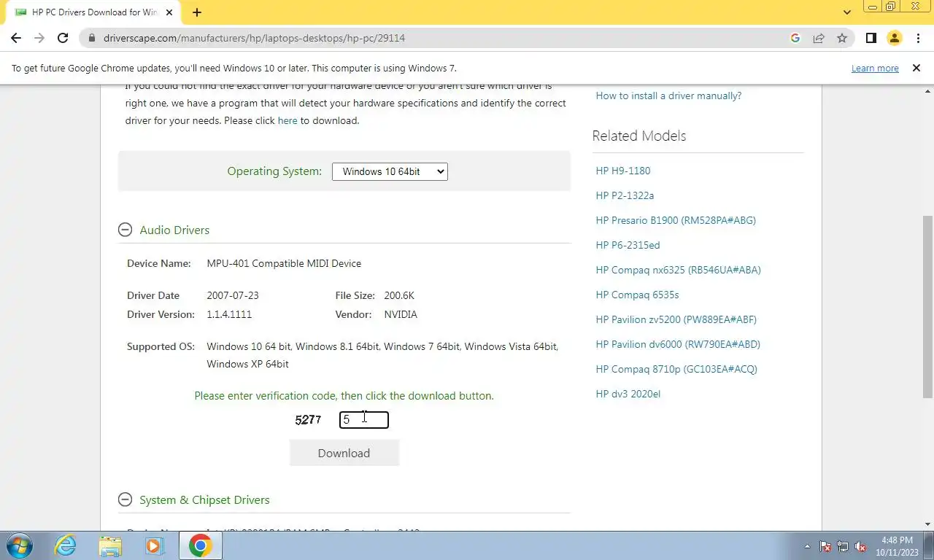
Task: Open the Windows Start menu
Action: tap(20, 545)
